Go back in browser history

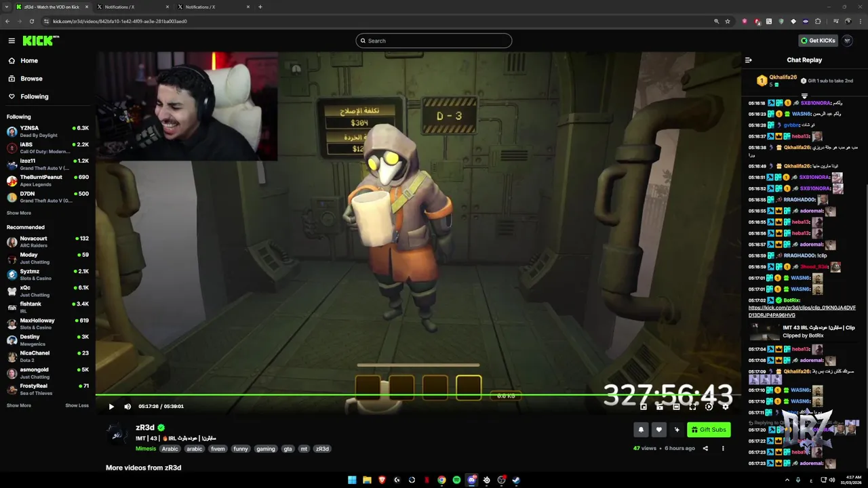[x=7, y=21]
